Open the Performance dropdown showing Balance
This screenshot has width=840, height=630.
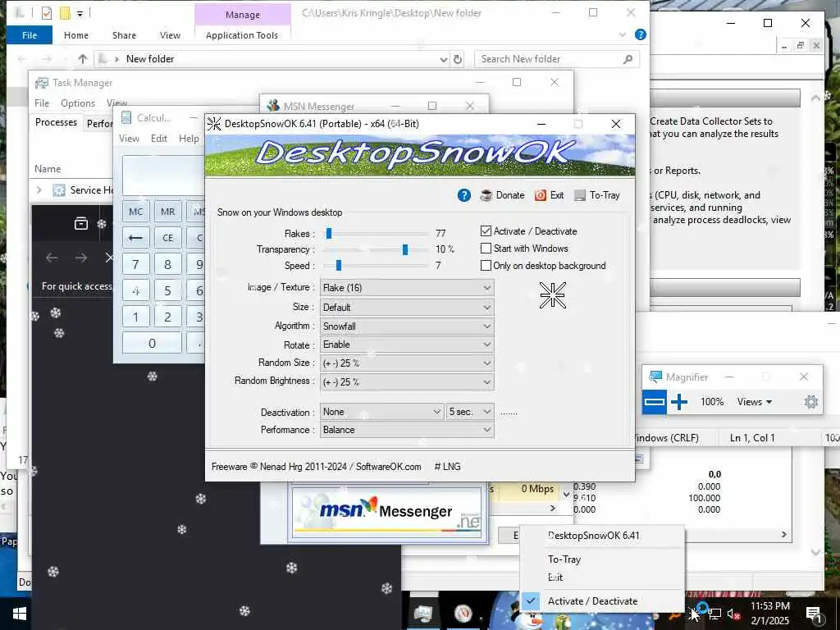[407, 430]
